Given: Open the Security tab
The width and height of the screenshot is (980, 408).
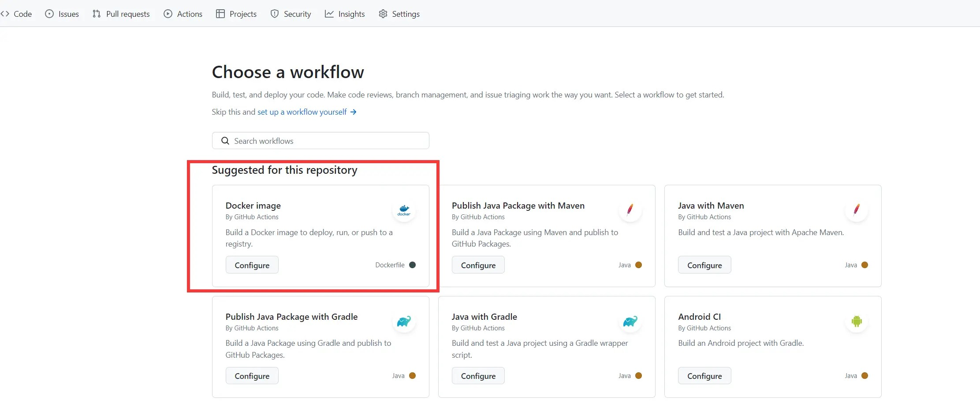Looking at the screenshot, I should [x=291, y=14].
